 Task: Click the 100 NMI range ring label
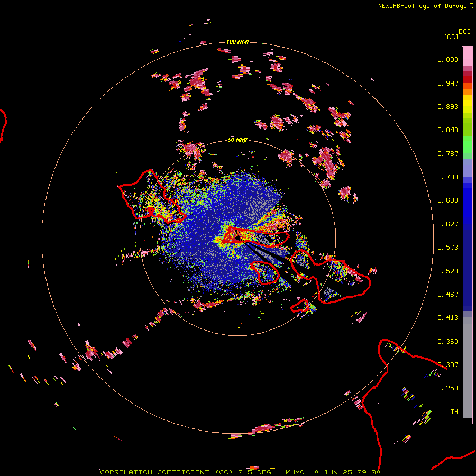(x=237, y=42)
